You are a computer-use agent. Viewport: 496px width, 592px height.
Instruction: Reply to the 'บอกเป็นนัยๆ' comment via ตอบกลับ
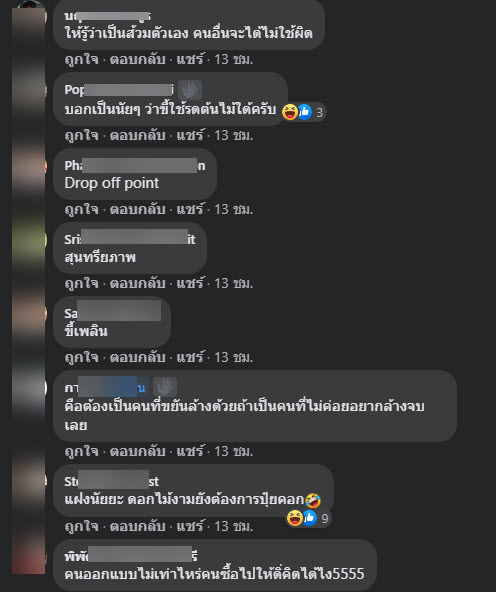(x=137, y=136)
